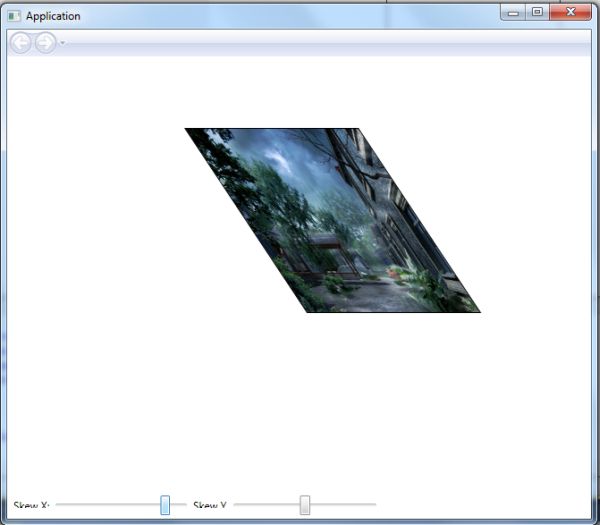
Task: Click the Back navigation arrow
Action: [x=20, y=42]
